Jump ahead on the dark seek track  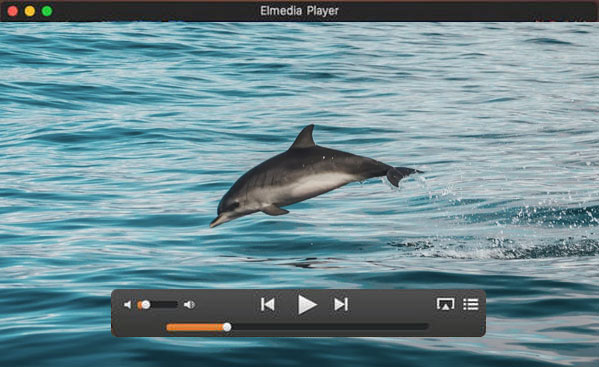click(330, 327)
